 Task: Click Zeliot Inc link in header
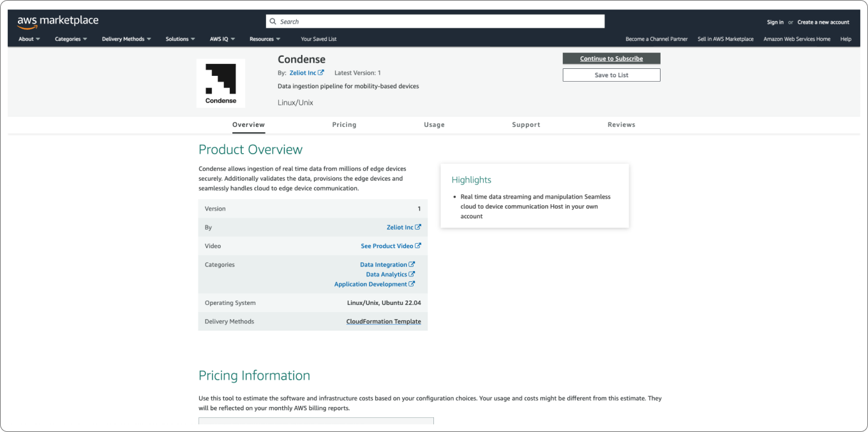pos(303,73)
